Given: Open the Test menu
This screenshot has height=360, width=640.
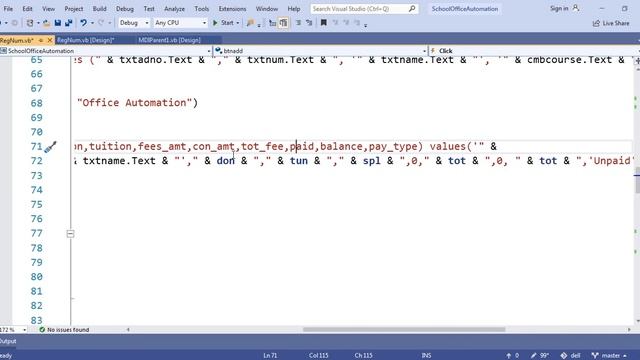Looking at the screenshot, I should click(x=149, y=9).
